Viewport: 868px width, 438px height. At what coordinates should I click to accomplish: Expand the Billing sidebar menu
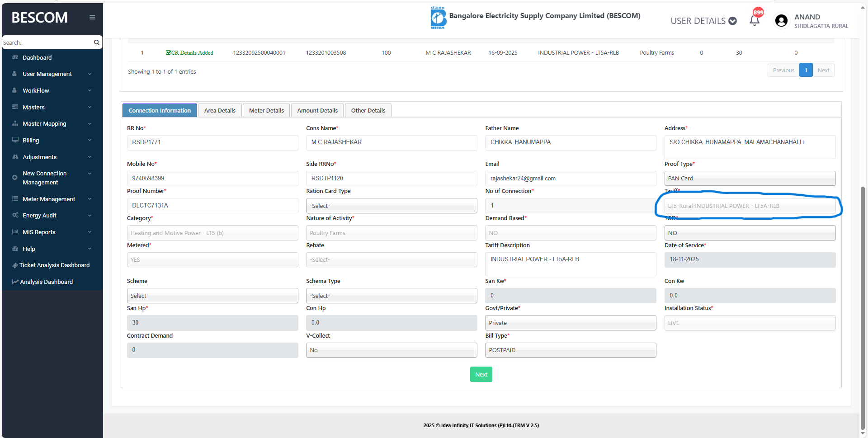tap(52, 141)
